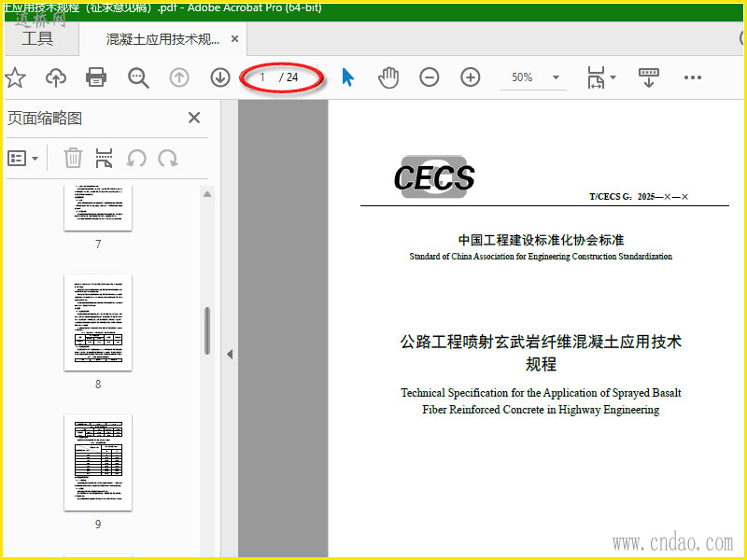Rotate pages clockwise

pos(168,158)
